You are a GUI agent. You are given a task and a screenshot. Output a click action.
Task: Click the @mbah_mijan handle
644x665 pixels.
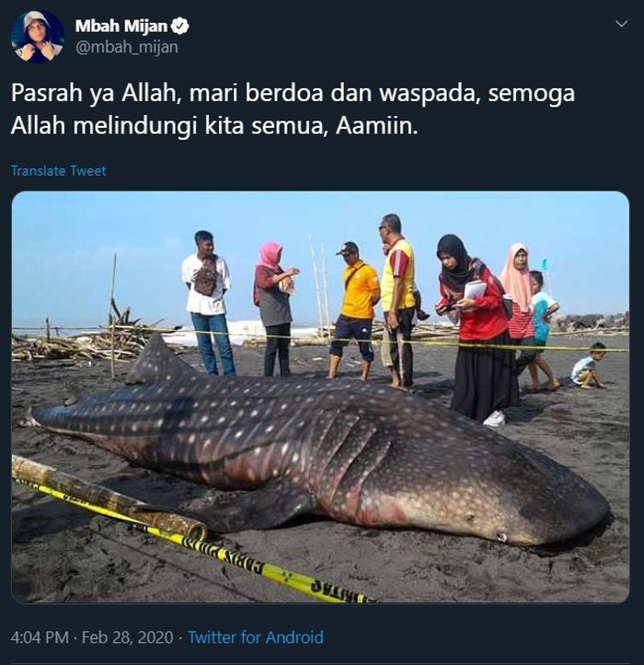[127, 47]
